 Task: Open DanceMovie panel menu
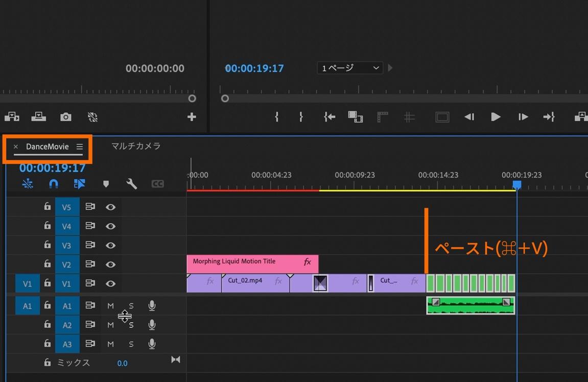(80, 147)
